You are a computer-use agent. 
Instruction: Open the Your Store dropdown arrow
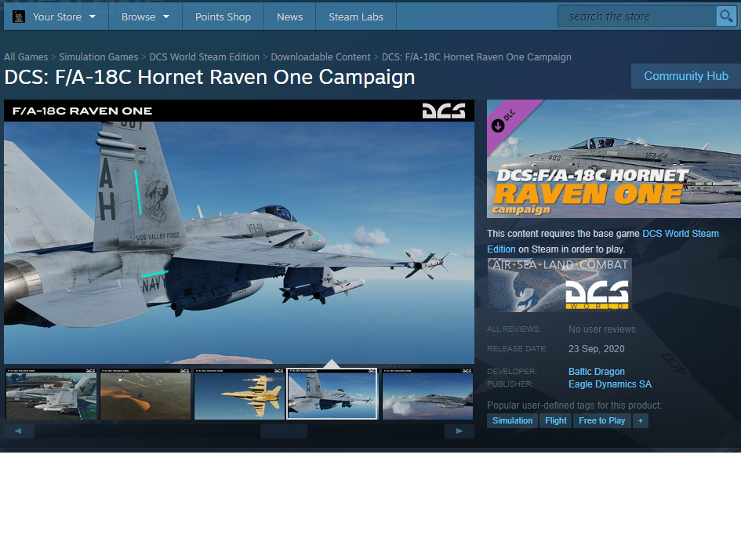[x=93, y=16]
